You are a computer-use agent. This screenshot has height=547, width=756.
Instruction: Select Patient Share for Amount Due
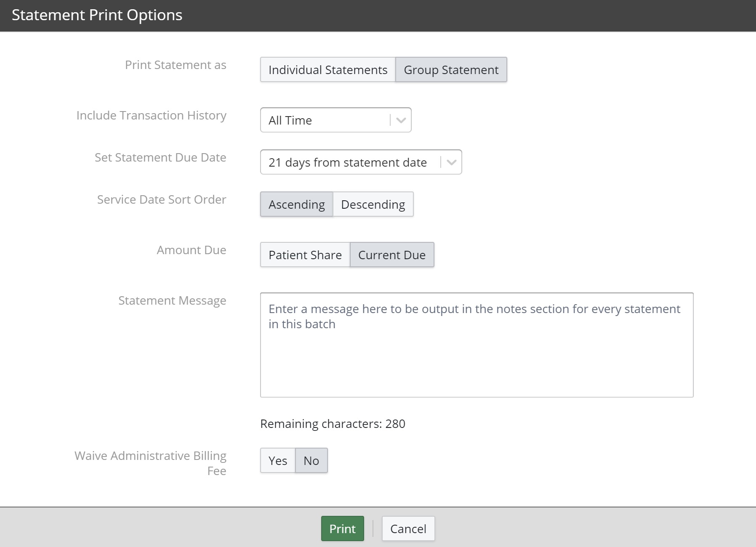[305, 255]
